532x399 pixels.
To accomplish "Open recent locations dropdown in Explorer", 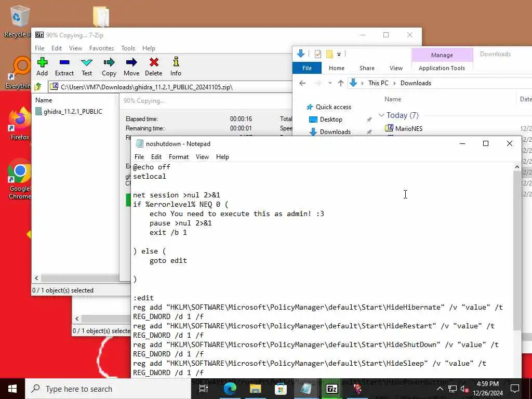I will tap(329, 83).
